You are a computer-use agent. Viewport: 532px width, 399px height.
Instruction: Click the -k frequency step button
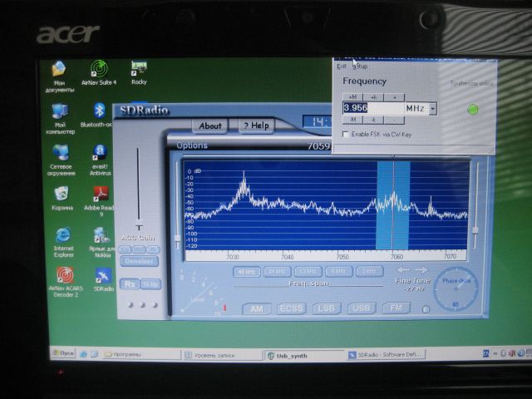coord(373,120)
